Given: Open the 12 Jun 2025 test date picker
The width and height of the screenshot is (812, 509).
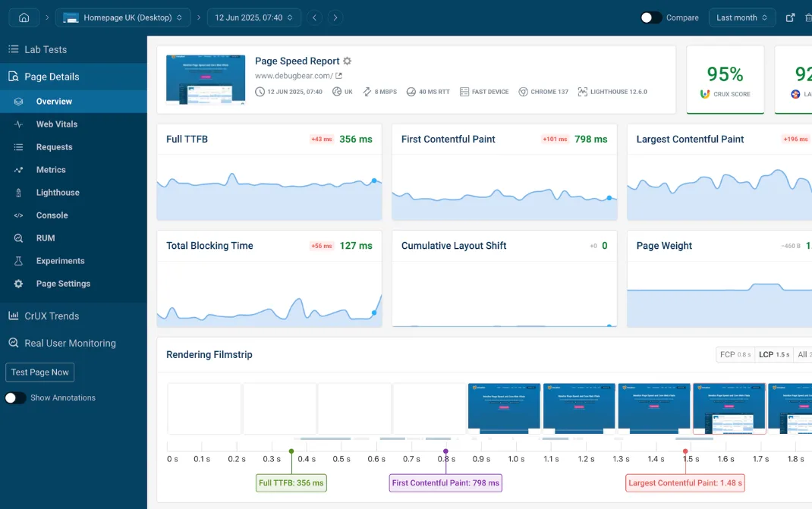Looking at the screenshot, I should point(254,16).
